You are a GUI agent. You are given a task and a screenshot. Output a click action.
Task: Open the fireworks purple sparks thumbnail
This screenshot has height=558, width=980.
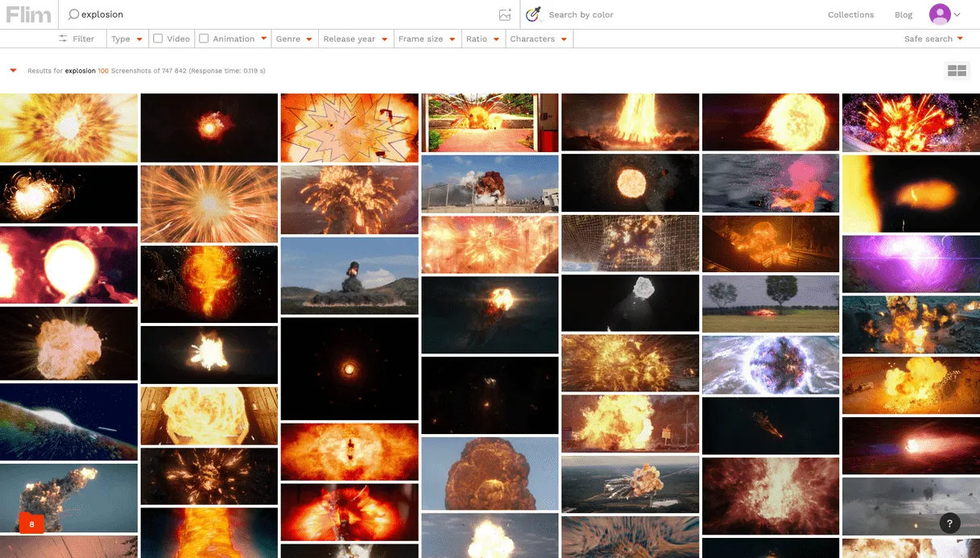tap(911, 122)
